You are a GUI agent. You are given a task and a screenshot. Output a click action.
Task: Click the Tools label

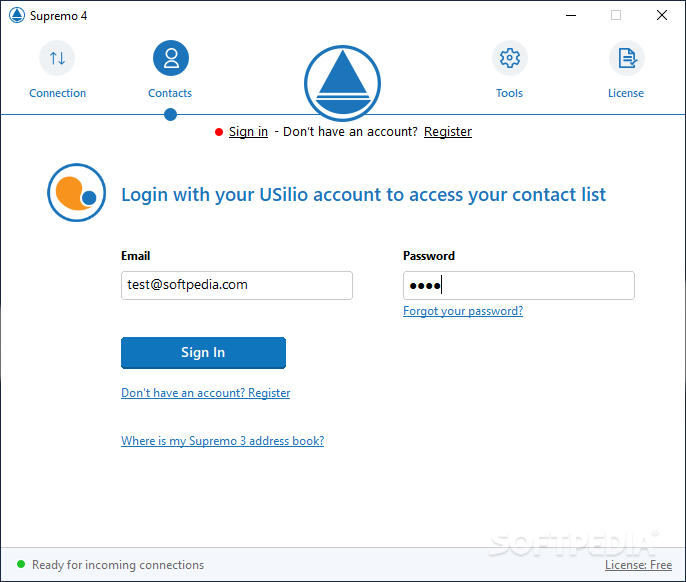[509, 93]
